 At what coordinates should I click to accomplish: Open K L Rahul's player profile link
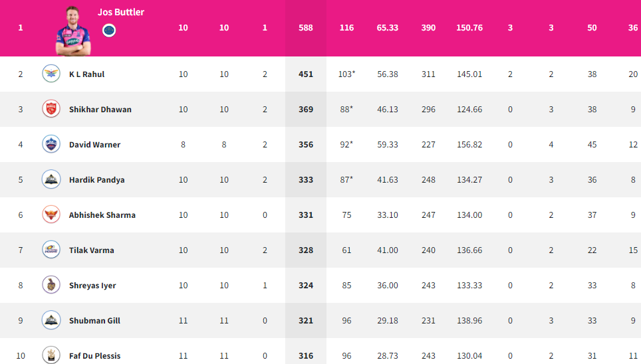click(86, 74)
